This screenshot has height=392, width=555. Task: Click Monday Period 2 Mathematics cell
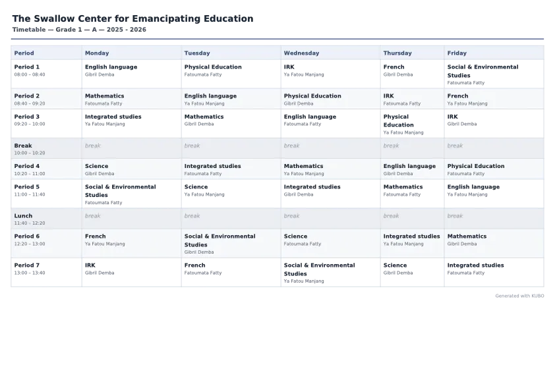(131, 99)
